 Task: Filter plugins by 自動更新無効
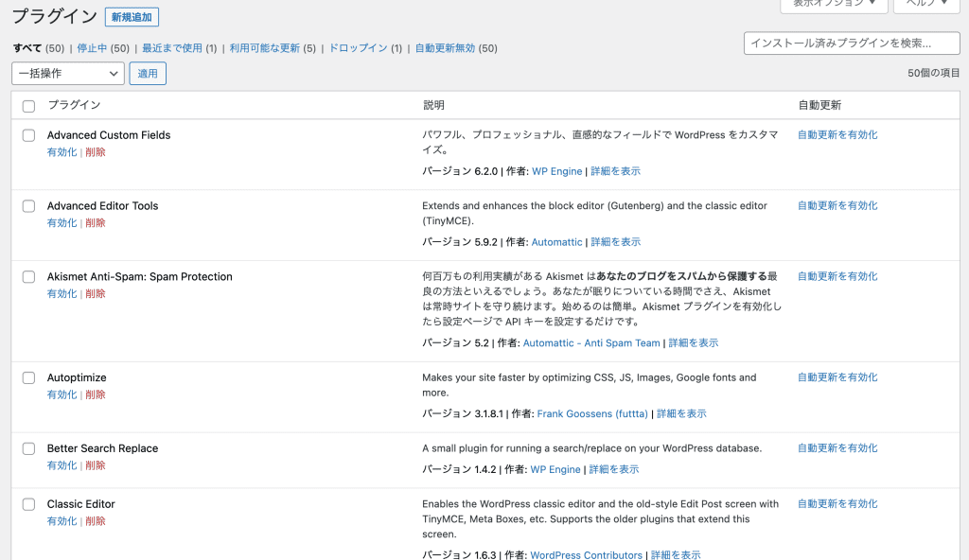pyautogui.click(x=445, y=48)
